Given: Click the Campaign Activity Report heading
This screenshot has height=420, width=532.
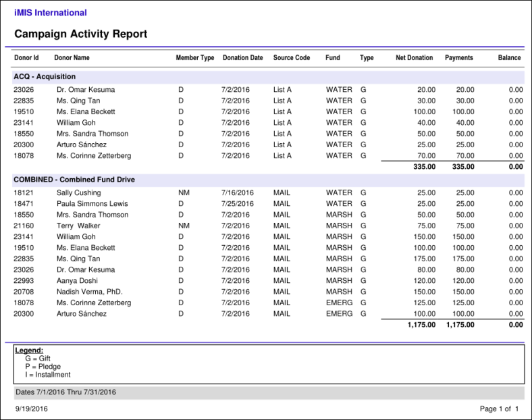Looking at the screenshot, I should 81,34.
